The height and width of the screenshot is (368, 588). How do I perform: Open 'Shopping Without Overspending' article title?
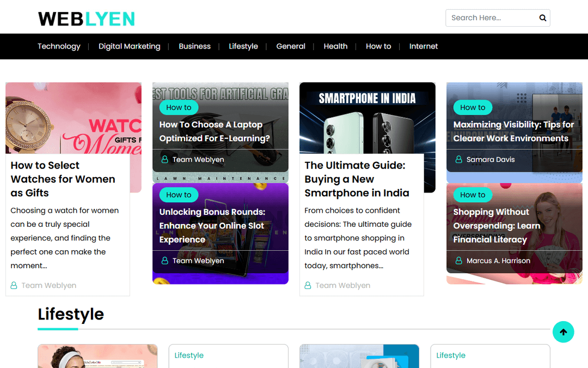pyautogui.click(x=497, y=226)
